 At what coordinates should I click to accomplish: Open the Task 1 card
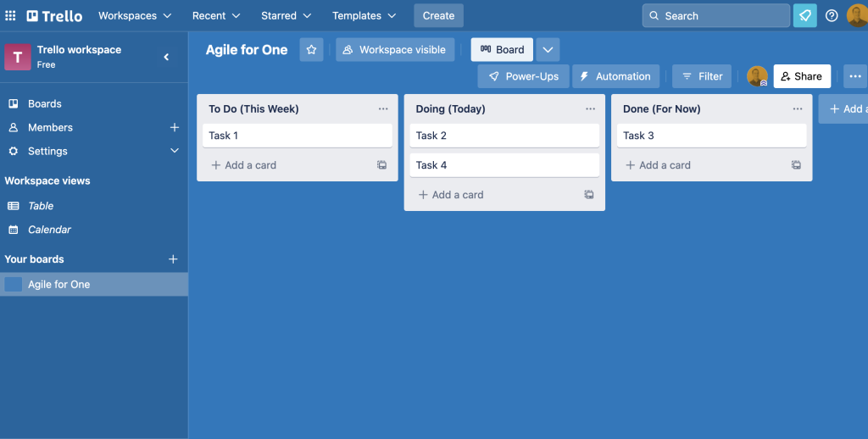point(298,136)
